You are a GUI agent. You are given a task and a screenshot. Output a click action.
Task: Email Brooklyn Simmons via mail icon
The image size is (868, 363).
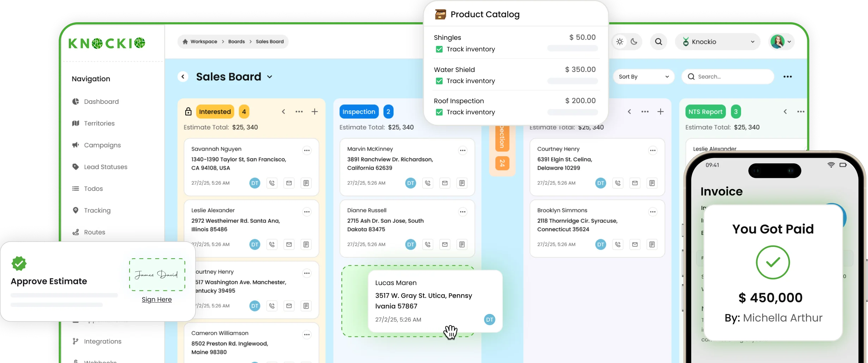635,244
